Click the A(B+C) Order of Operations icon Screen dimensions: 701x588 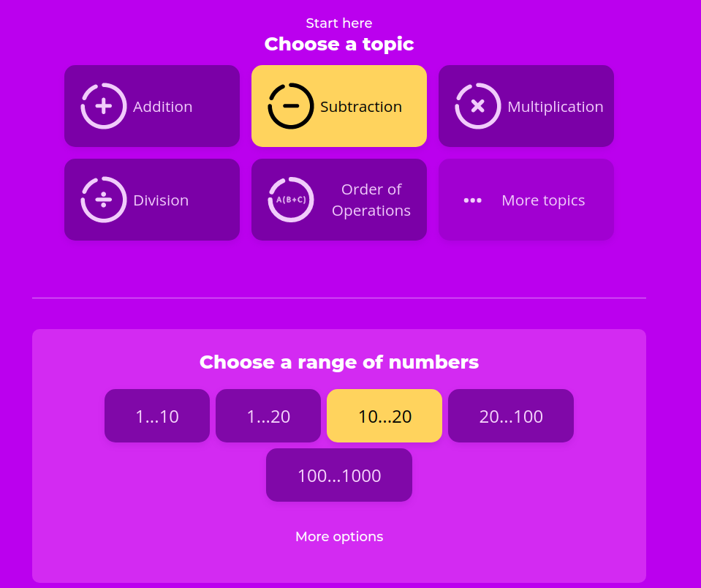[x=290, y=199]
